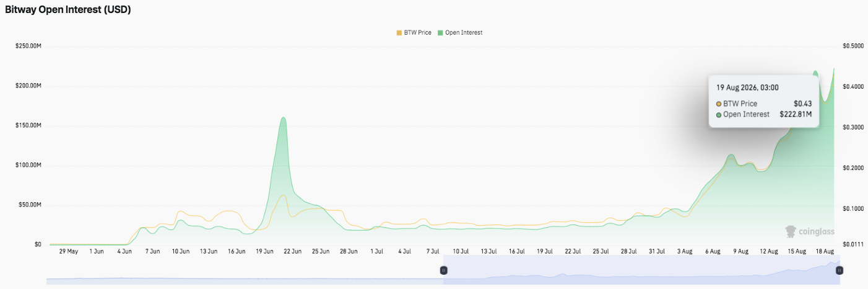Click the 16 Jul date label

(517, 252)
